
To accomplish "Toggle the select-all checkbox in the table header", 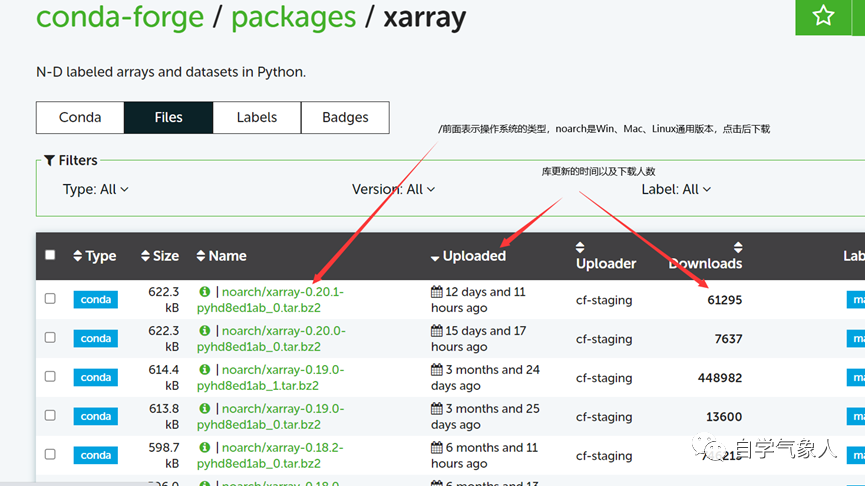I will 50,255.
